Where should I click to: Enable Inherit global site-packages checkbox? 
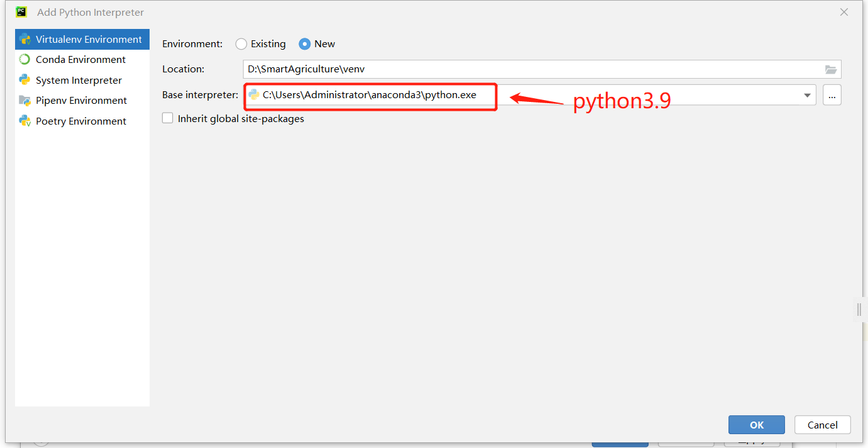168,118
